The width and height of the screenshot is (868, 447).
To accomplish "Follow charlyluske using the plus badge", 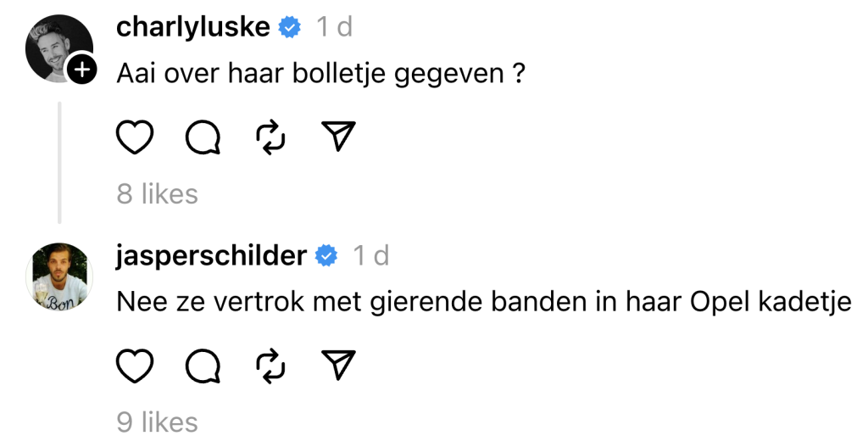I will [x=81, y=70].
